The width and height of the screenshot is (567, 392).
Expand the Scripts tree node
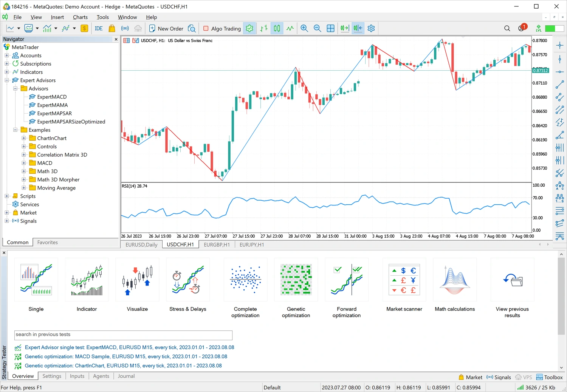coord(7,196)
